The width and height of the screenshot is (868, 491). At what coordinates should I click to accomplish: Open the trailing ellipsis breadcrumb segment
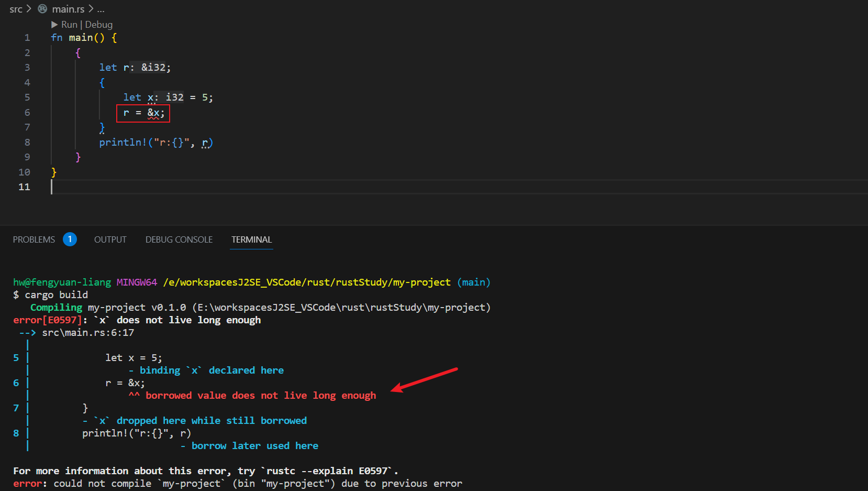(x=101, y=9)
